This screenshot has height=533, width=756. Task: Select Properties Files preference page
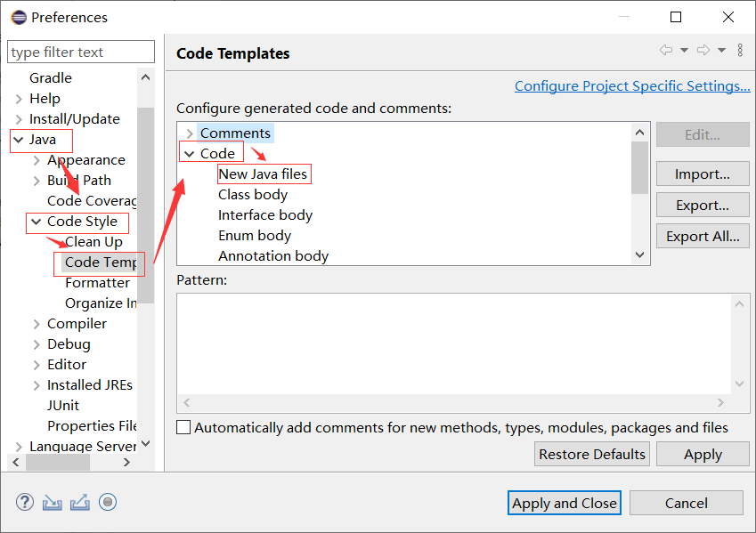pos(92,426)
